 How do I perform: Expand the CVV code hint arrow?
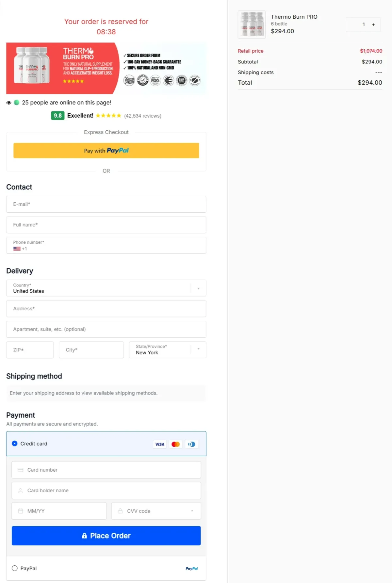[191, 510]
